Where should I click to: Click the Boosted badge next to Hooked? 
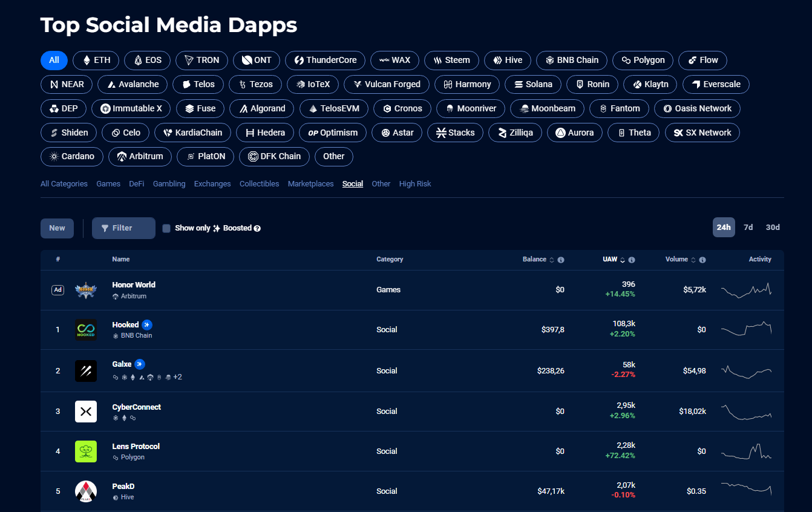click(x=147, y=324)
